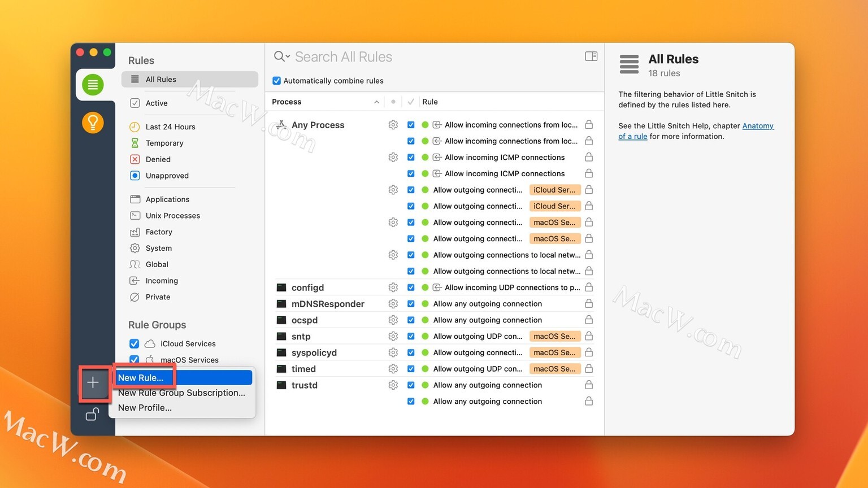Toggle macOS Services rule group checkbox
The height and width of the screenshot is (488, 868).
[x=134, y=359]
